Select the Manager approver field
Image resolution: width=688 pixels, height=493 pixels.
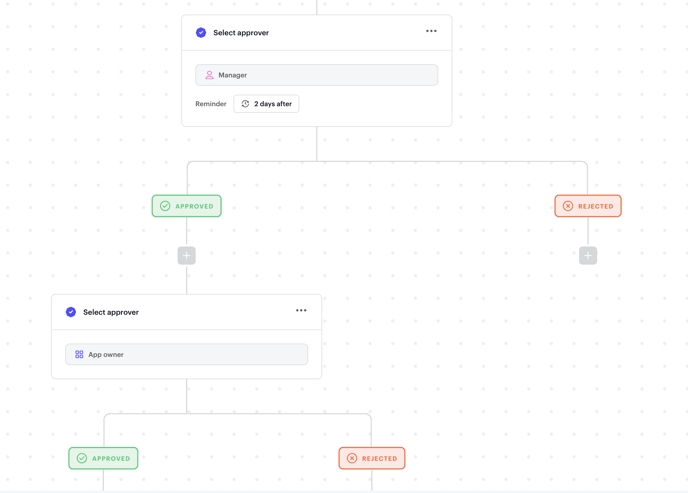click(316, 75)
